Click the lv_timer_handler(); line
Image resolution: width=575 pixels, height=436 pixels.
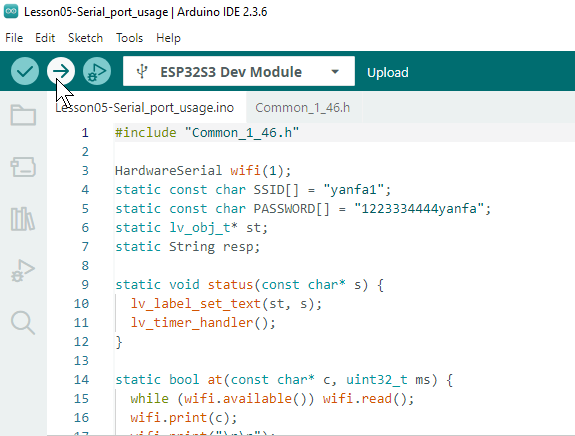click(203, 323)
